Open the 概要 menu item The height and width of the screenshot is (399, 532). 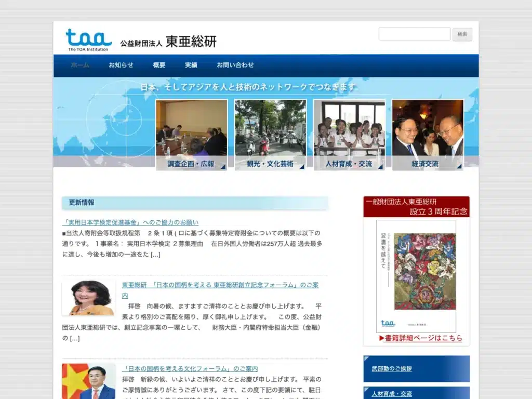(x=159, y=65)
